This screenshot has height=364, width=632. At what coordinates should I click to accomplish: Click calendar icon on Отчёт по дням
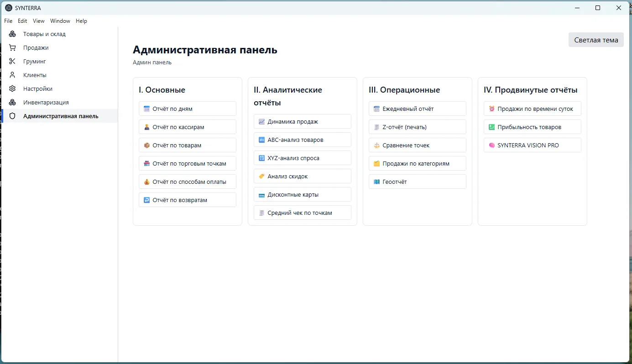coord(146,109)
